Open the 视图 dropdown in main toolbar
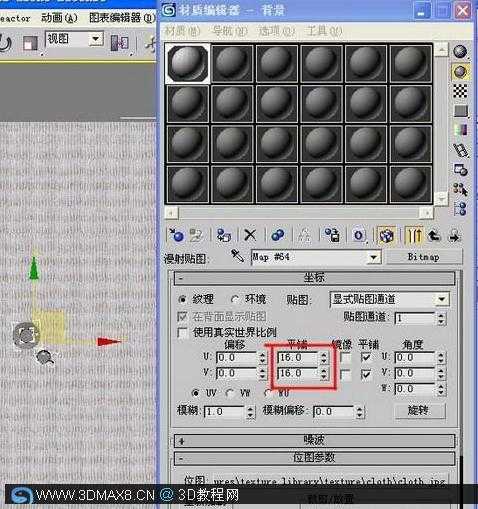Screen dimensions: 478x509 (x=74, y=39)
